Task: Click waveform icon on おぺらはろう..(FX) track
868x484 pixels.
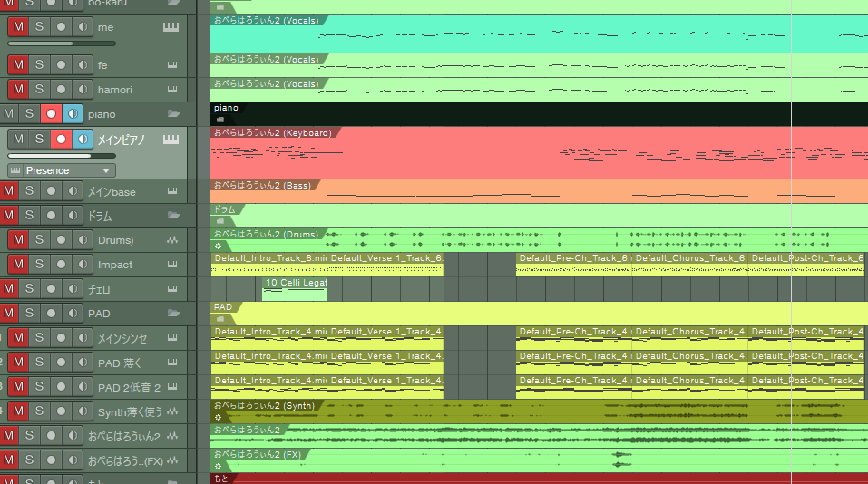Action: coord(172,460)
